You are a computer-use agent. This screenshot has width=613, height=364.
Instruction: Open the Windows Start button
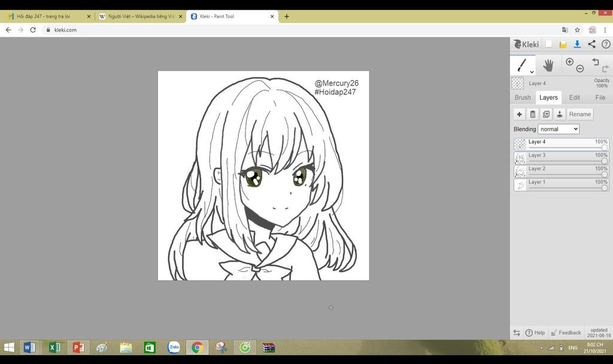click(x=9, y=347)
